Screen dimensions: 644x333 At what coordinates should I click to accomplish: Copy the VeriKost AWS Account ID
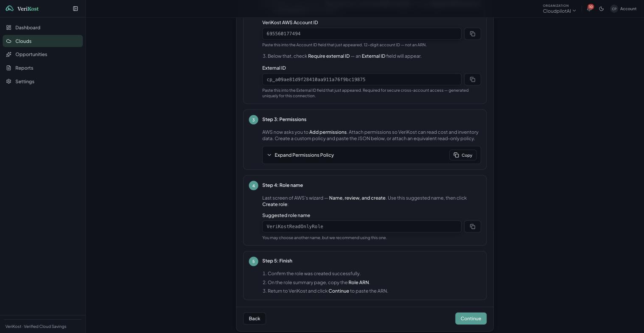473,34
